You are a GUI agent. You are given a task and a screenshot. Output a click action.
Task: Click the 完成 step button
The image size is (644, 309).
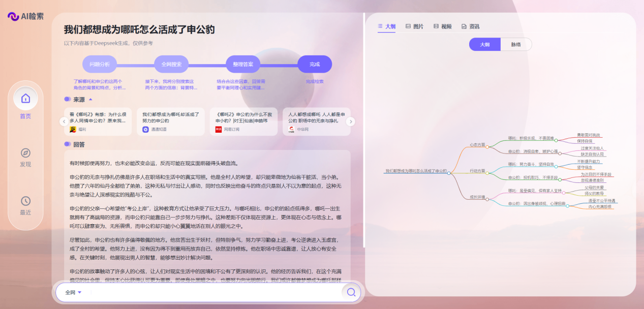[315, 65]
